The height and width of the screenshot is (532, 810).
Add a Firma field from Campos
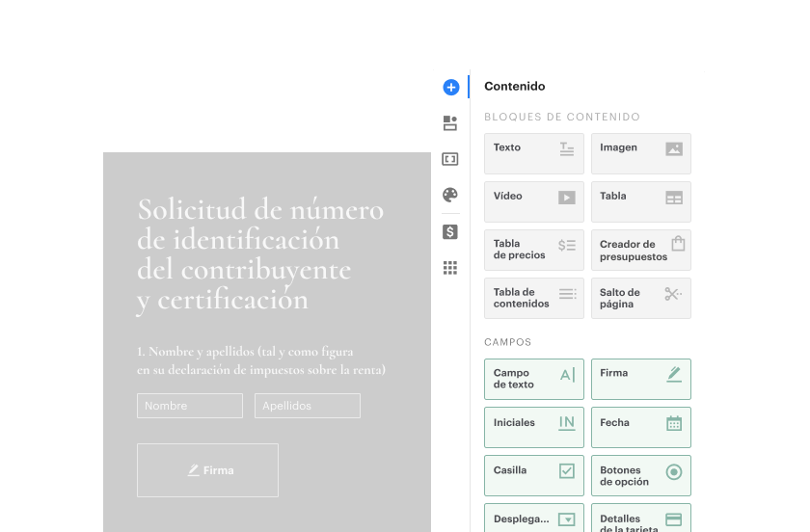(641, 379)
